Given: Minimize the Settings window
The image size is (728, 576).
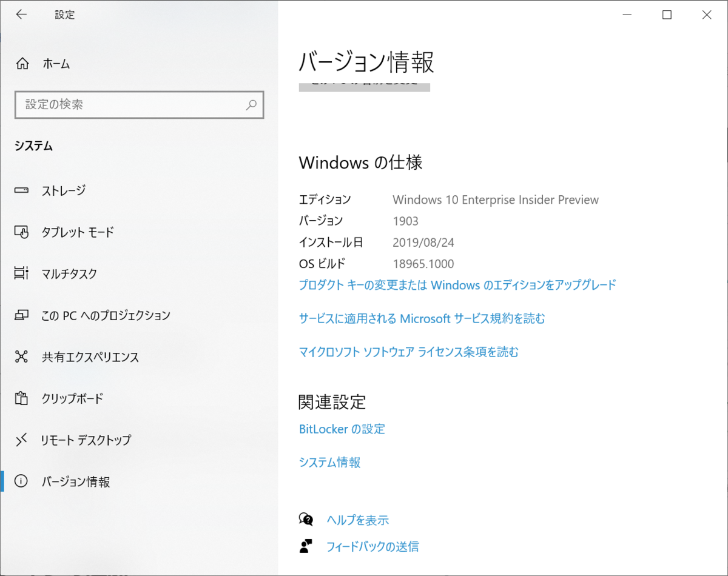Looking at the screenshot, I should [627, 15].
